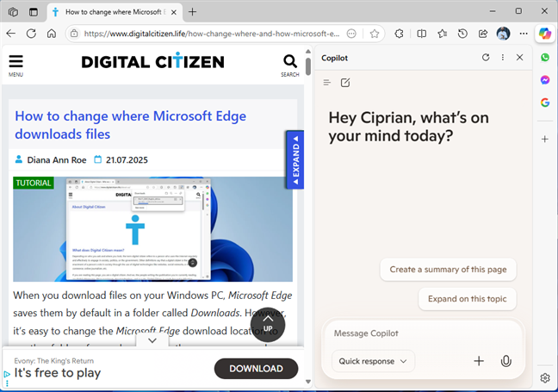558x392 pixels.
Task: Open the address bar options ellipsis icon
Action: 351,34
